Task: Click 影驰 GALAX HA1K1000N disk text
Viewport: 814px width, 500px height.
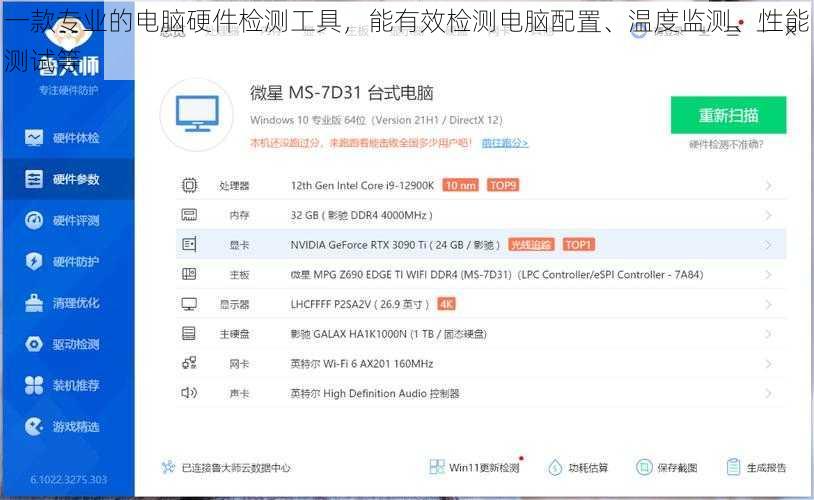Action: click(388, 334)
